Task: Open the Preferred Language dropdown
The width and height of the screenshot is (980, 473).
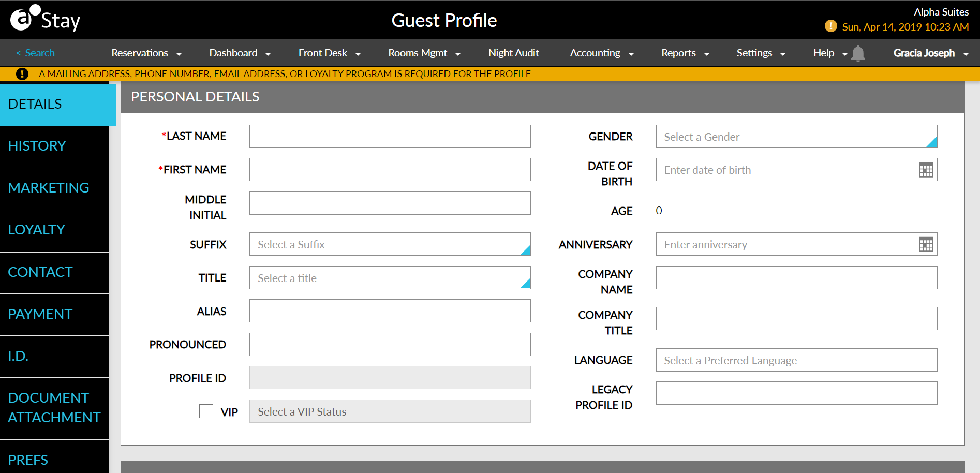Action: (796, 360)
